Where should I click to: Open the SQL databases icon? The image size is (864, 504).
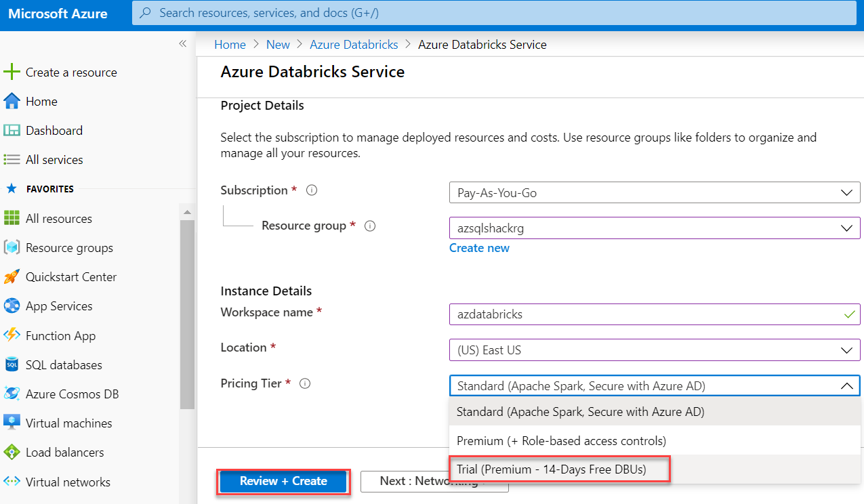click(x=12, y=364)
